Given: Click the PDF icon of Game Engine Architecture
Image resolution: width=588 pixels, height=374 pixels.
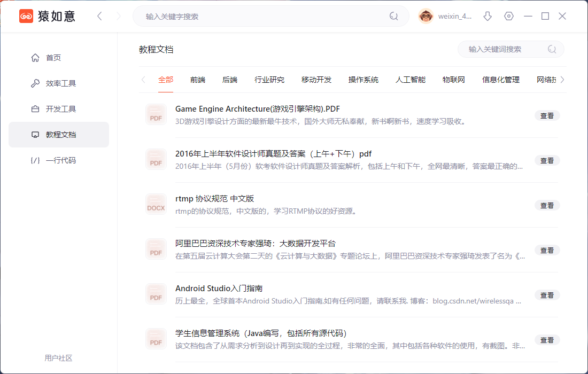Looking at the screenshot, I should pyautogui.click(x=156, y=114).
